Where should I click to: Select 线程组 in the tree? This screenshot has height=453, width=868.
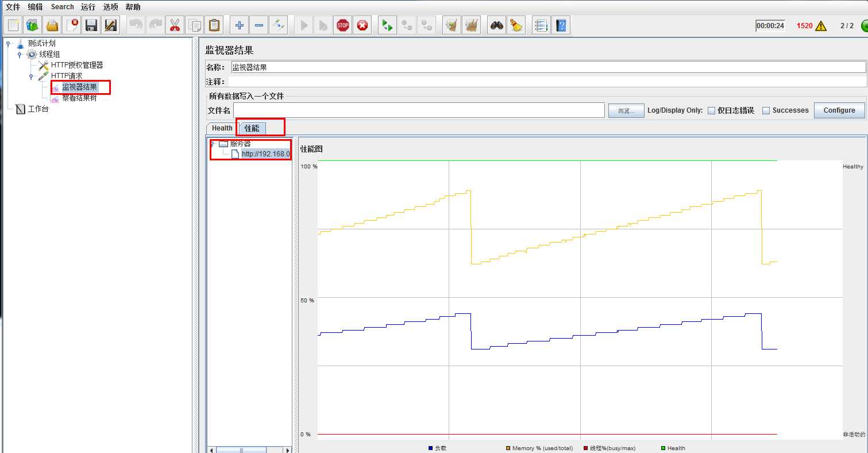coord(49,54)
